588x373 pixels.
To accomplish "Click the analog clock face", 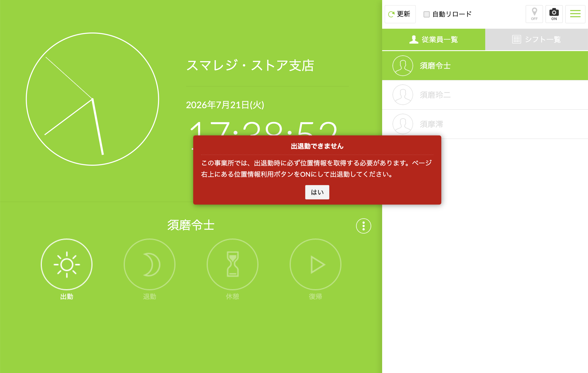I will click(92, 99).
